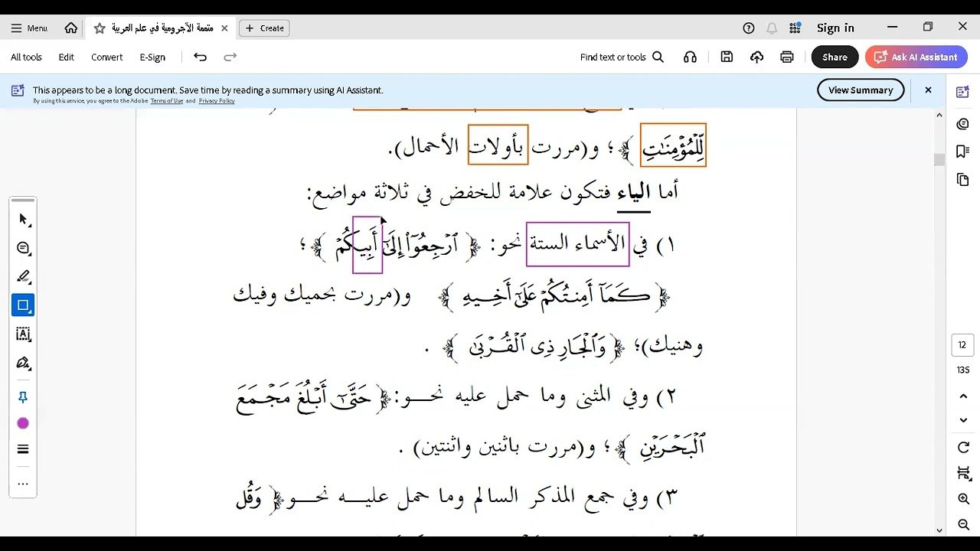The height and width of the screenshot is (551, 980).
Task: Open the line thickness option
Action: tap(23, 449)
